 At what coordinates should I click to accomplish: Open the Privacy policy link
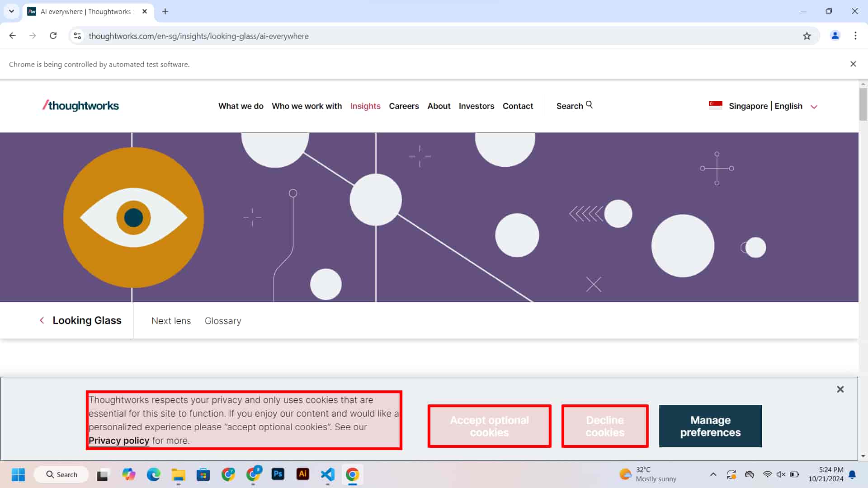pos(119,441)
